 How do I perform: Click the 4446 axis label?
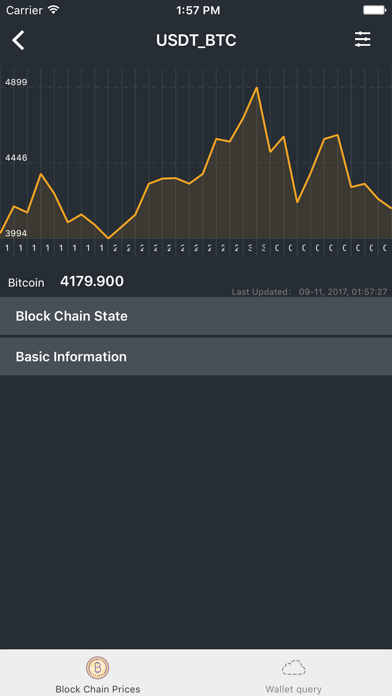16,158
